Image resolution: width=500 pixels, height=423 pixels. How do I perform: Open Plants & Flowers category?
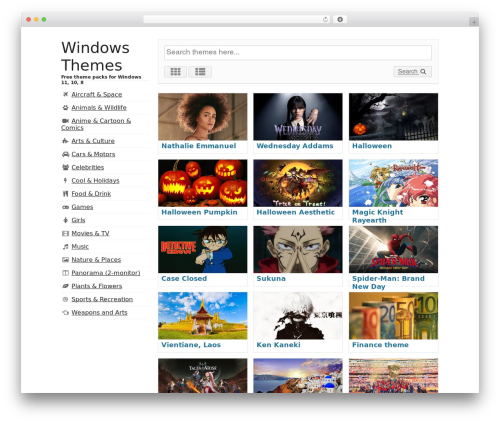pos(97,286)
